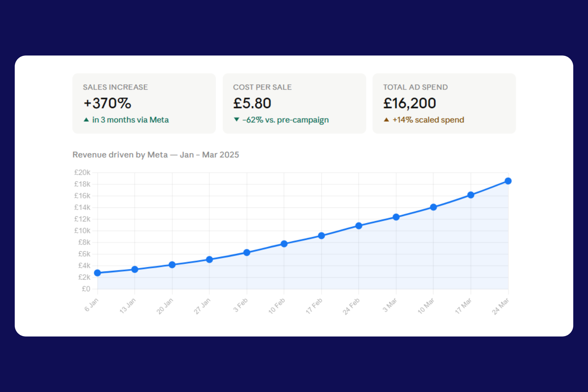
Task: Click the "-62% vs. pre-campaign" text
Action: [285, 120]
